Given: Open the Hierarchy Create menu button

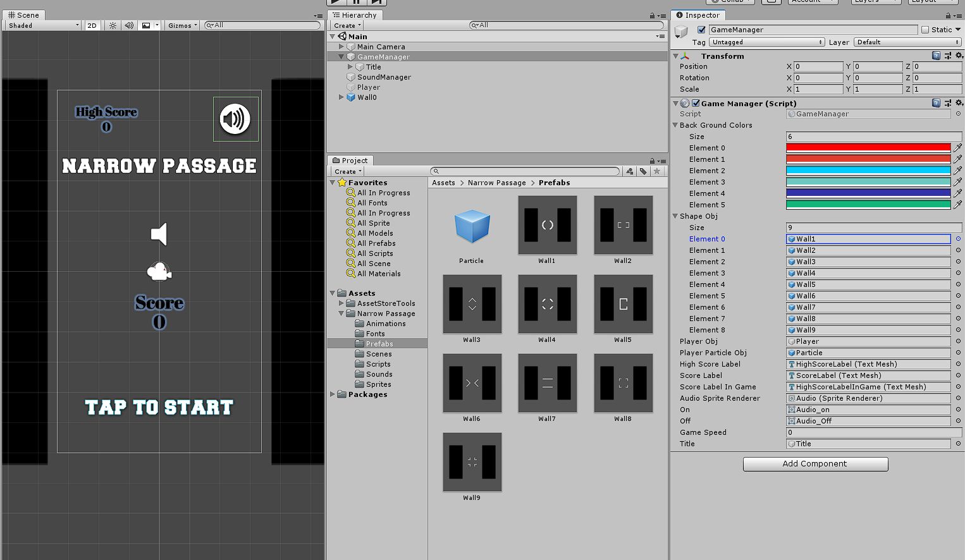Looking at the screenshot, I should point(347,25).
